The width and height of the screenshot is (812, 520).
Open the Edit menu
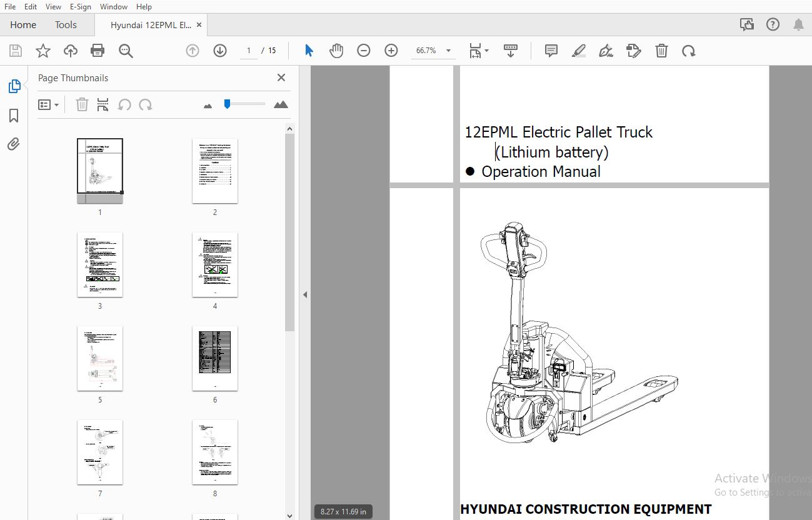point(31,7)
